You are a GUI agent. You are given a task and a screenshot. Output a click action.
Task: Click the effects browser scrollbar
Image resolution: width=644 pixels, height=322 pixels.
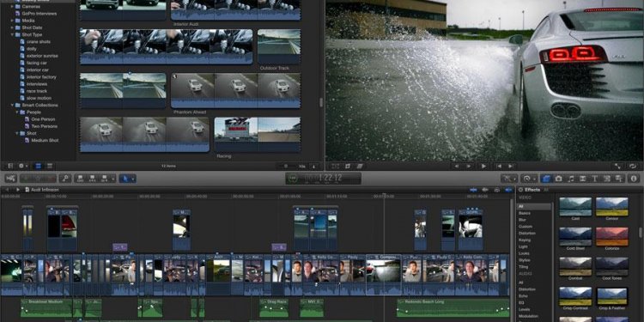click(x=640, y=233)
